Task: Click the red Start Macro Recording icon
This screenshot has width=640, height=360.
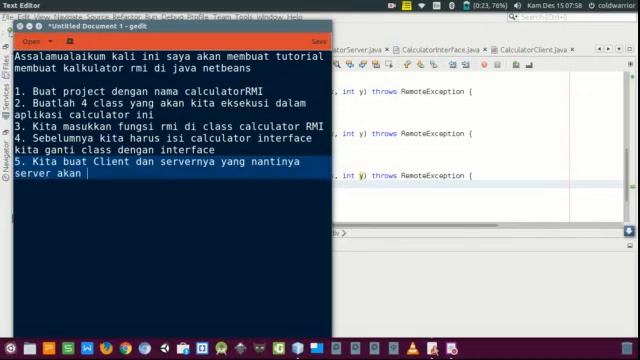Action: click(484, 64)
